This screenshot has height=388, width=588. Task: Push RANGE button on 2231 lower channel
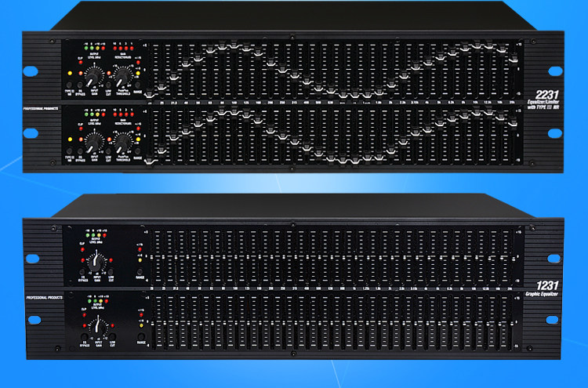[x=138, y=151]
